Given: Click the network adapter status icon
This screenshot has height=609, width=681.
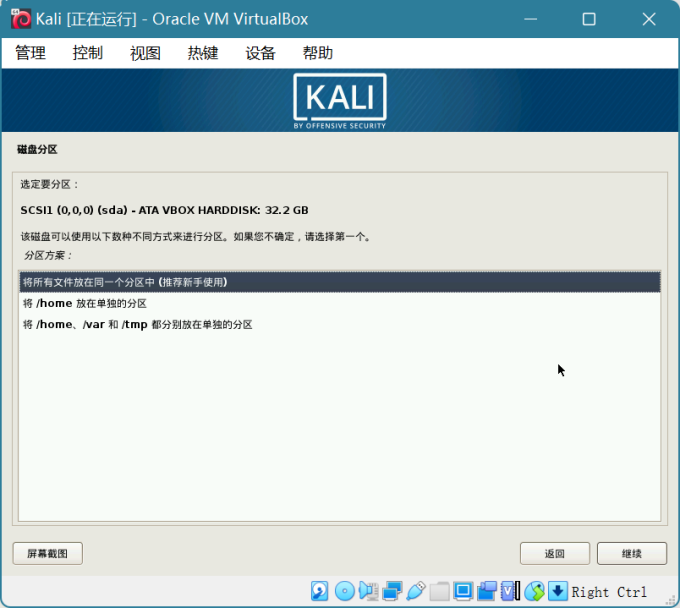Looking at the screenshot, I should coord(392,591).
